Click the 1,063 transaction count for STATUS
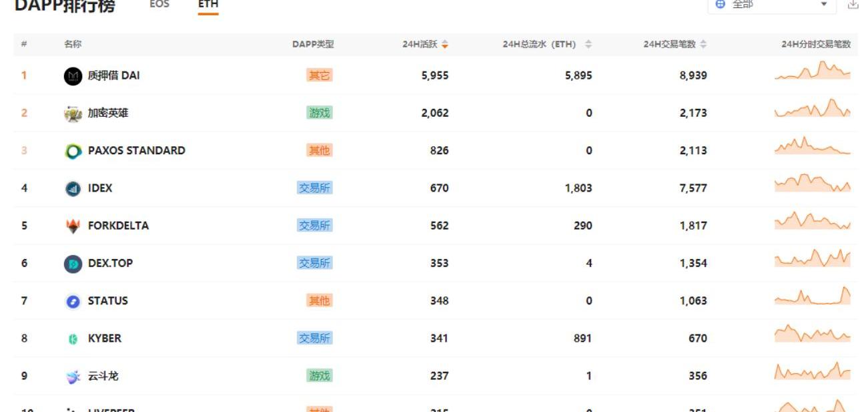The height and width of the screenshot is (412, 868). point(693,300)
